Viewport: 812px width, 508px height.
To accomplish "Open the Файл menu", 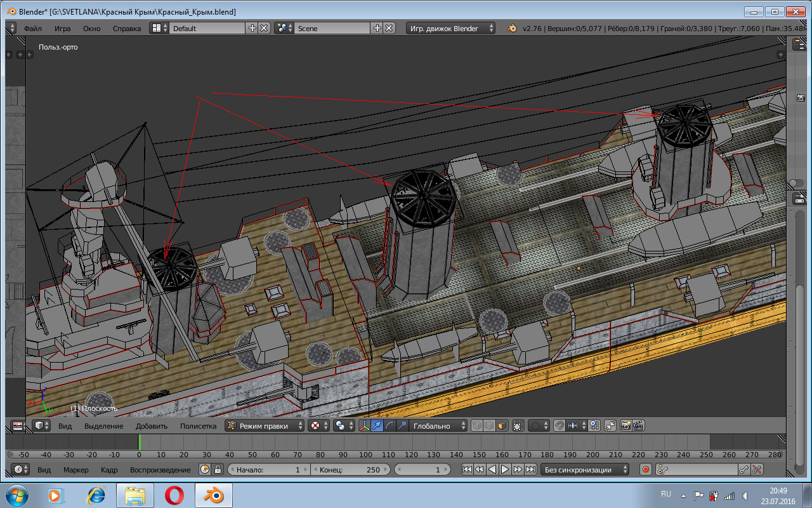I will pyautogui.click(x=33, y=29).
